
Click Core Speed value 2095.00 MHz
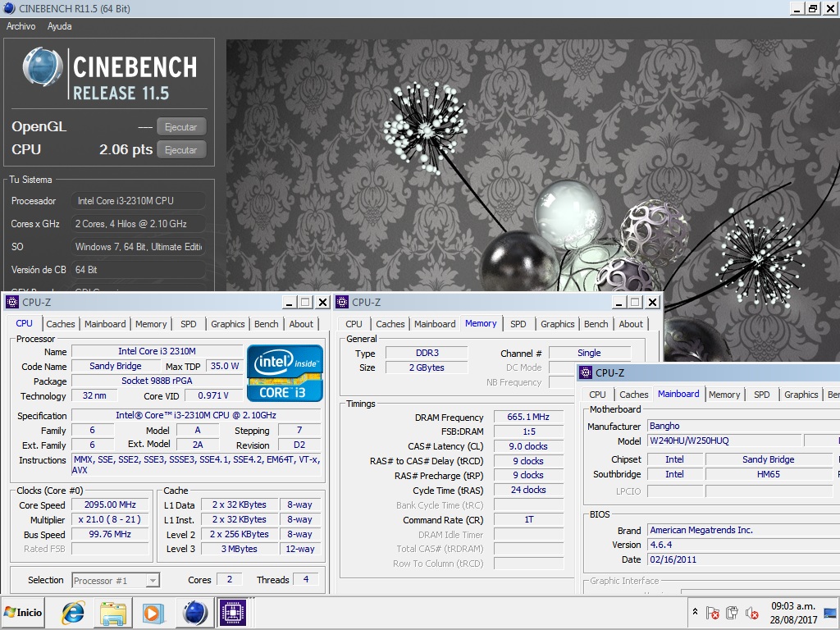110,504
